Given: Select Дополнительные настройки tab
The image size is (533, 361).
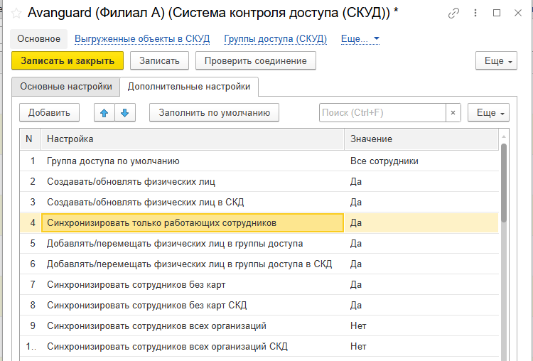Looking at the screenshot, I should pyautogui.click(x=189, y=87).
